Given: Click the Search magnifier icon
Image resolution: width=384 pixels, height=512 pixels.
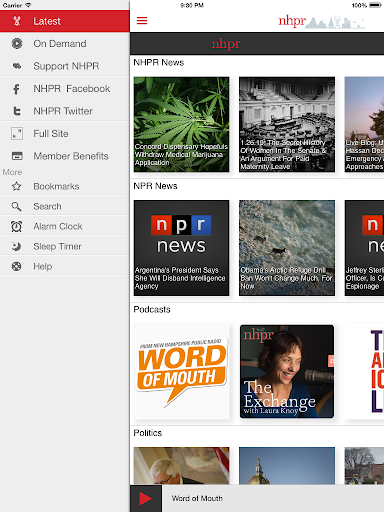Looking at the screenshot, I should click(x=16, y=206).
